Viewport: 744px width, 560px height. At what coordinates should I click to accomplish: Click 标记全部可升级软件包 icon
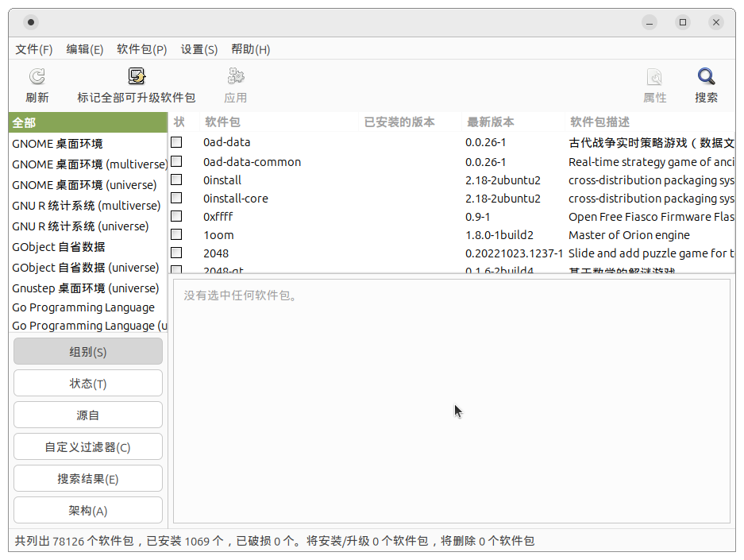[137, 77]
